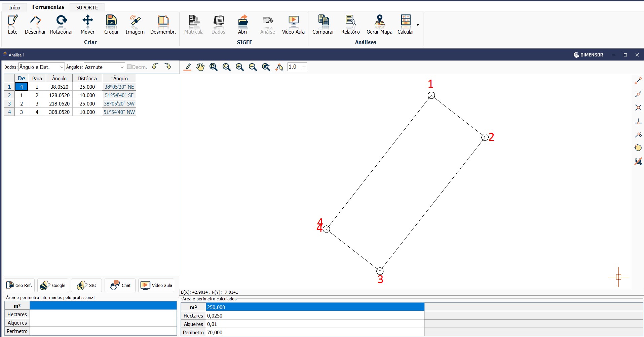
Task: Open the Chat button
Action: tap(120, 285)
